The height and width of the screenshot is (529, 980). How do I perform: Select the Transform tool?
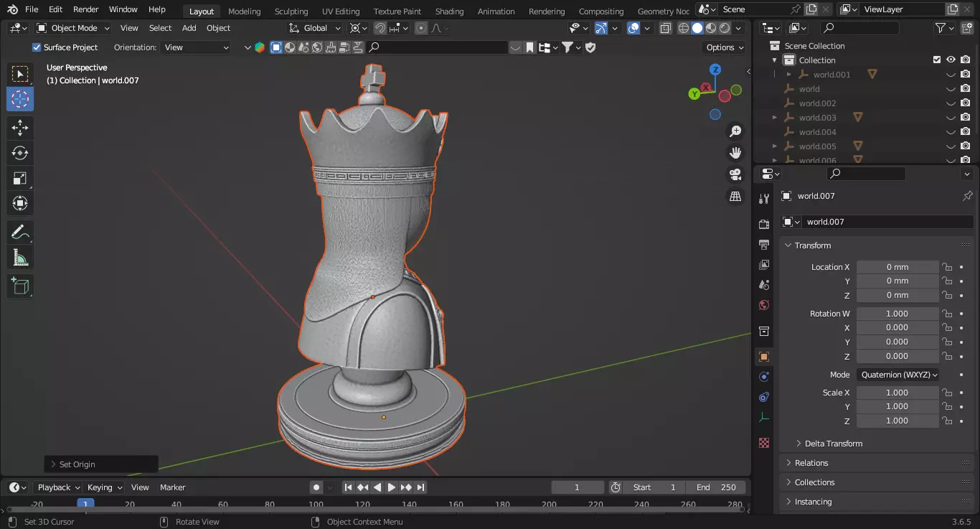pyautogui.click(x=20, y=203)
